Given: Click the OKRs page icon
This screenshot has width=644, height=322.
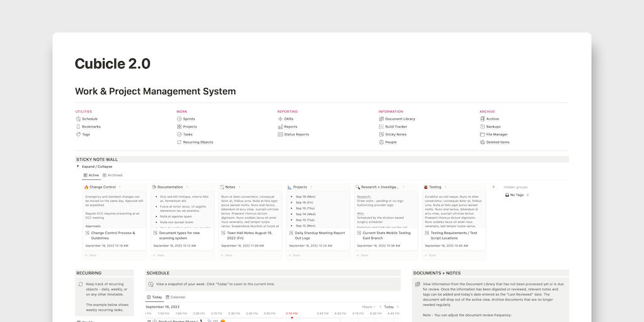Looking at the screenshot, I should [280, 119].
